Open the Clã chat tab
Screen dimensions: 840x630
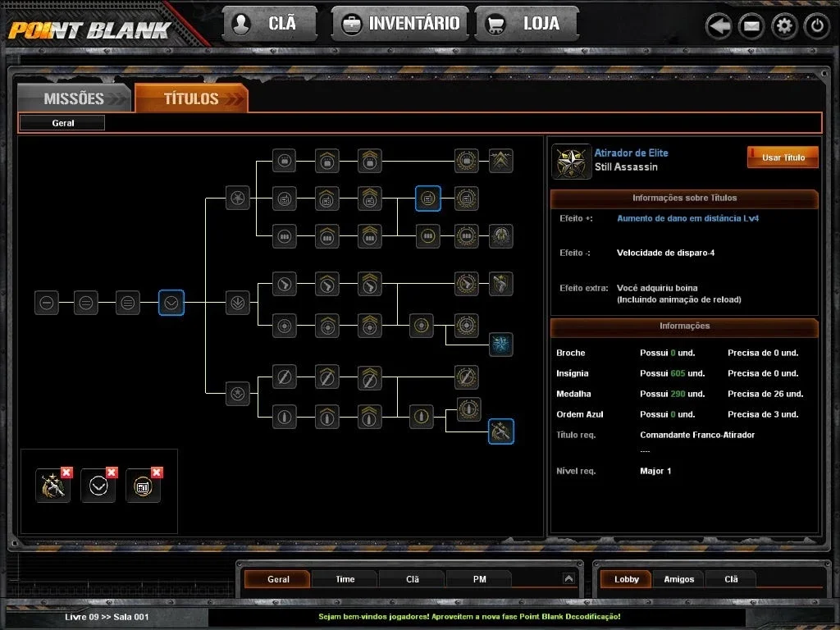(412, 579)
